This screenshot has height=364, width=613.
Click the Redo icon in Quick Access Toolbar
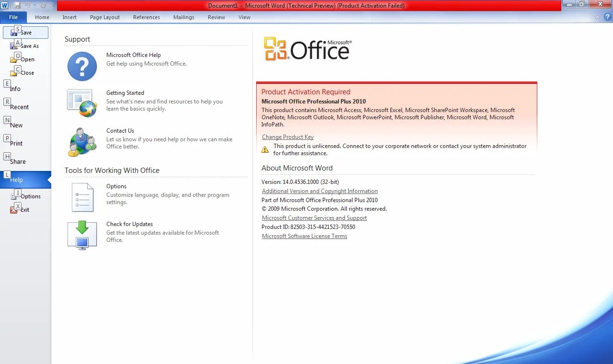click(x=43, y=5)
